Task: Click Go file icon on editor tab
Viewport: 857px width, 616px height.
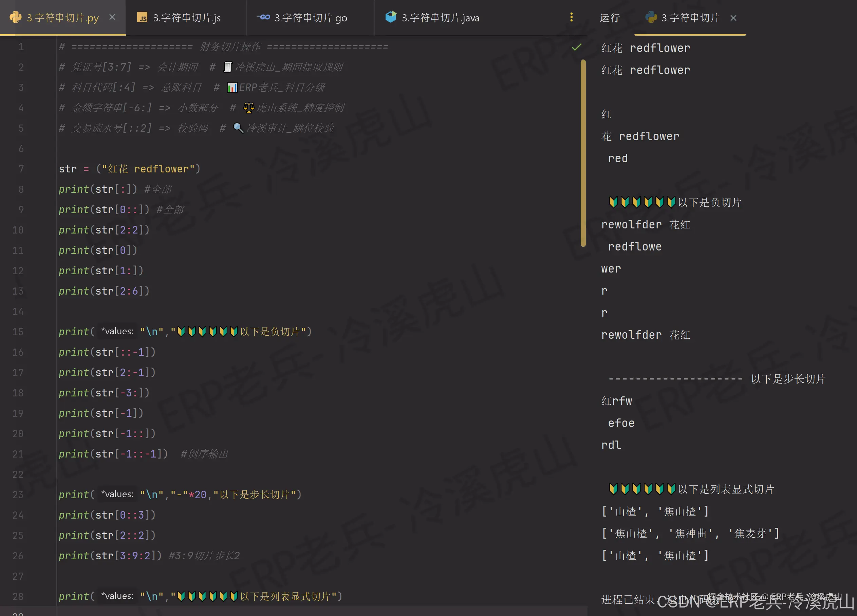Action: (x=264, y=17)
